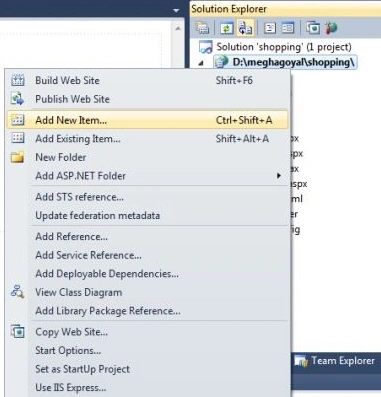The height and width of the screenshot is (397, 381).
Task: Click the website globe icon of D:\meghagoyal\shopping\
Action: tap(221, 62)
